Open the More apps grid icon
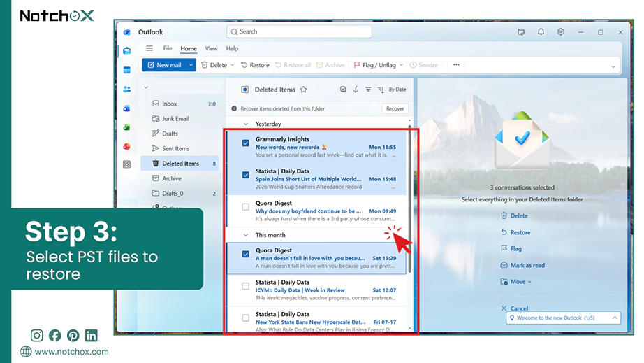This screenshot has width=644, height=363. point(127,164)
